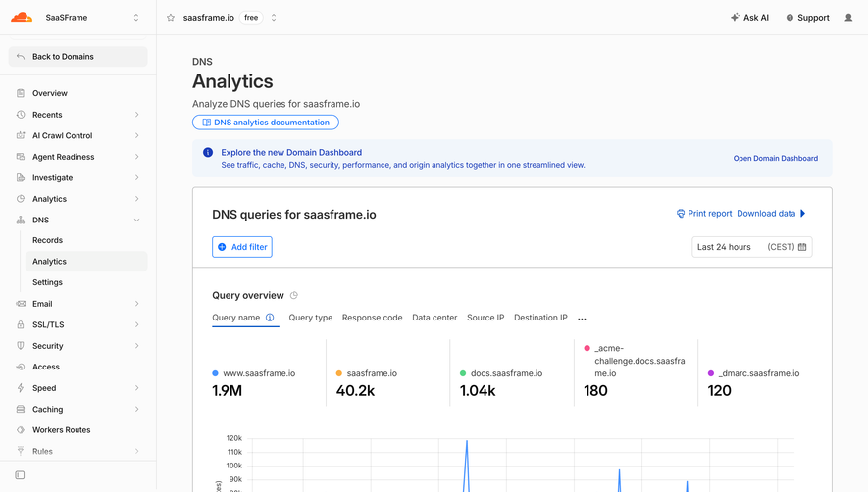Screen dimensions: 868x492
Task: Click the Support question mark icon
Action: pos(790,18)
